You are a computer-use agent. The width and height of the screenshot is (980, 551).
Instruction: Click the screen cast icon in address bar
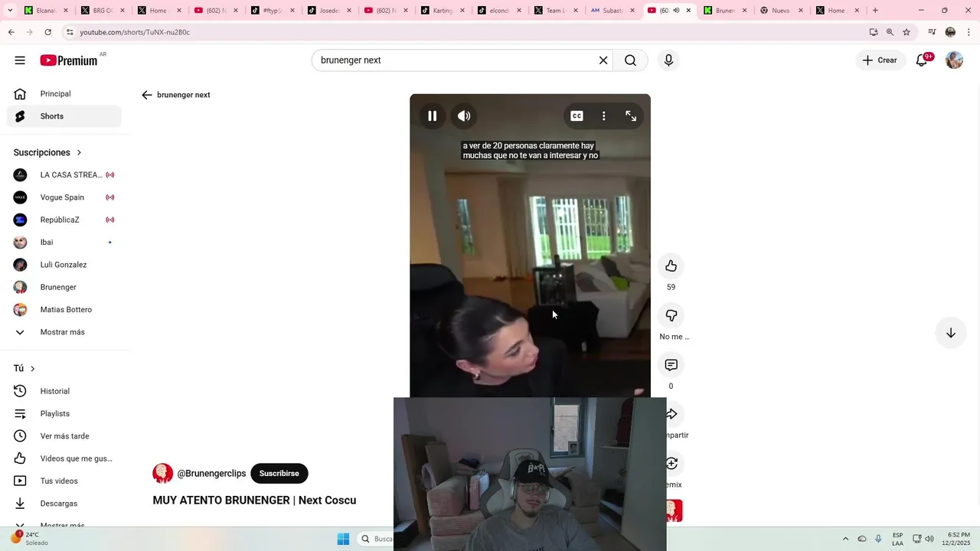(x=874, y=32)
